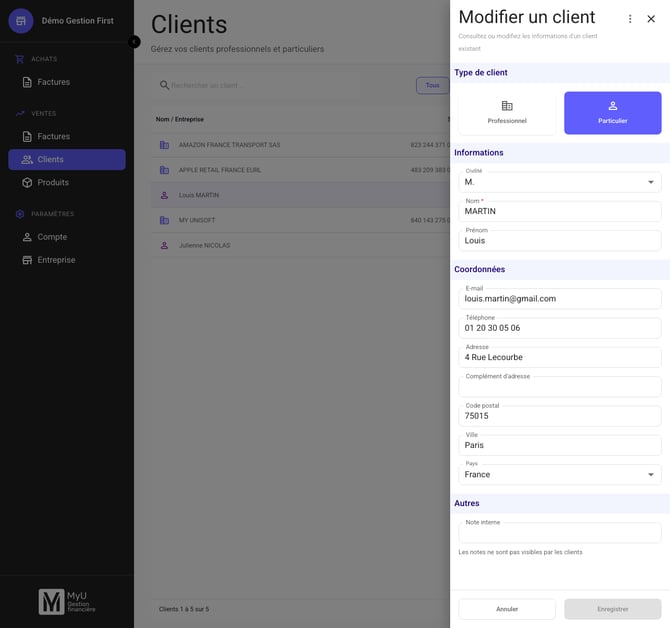
Task: Click document icon of Achats Factures
Action: pos(27,82)
